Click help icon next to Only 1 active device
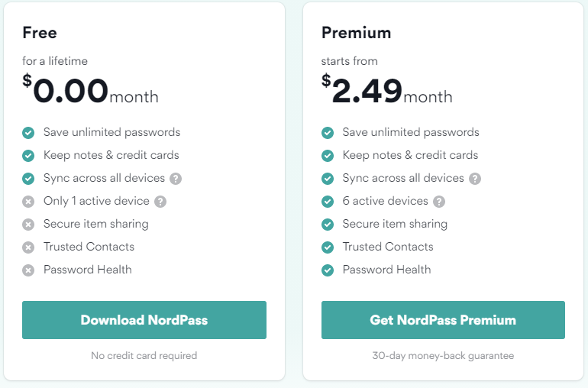 [x=160, y=202]
